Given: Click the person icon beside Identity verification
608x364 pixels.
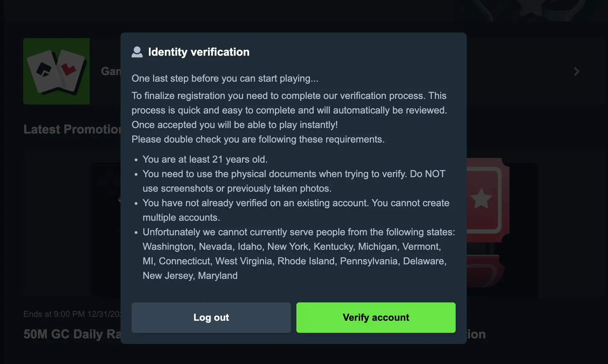Looking at the screenshot, I should tap(137, 52).
